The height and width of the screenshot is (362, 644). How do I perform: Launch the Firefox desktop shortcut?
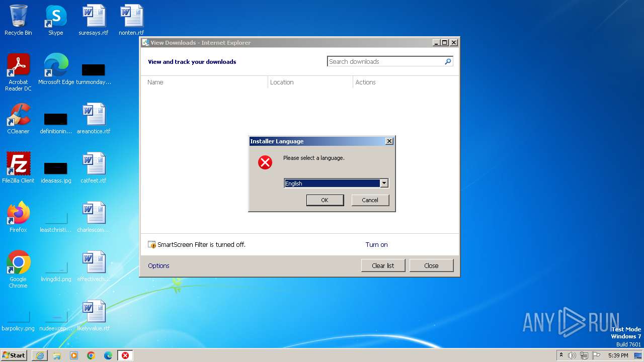[18, 217]
